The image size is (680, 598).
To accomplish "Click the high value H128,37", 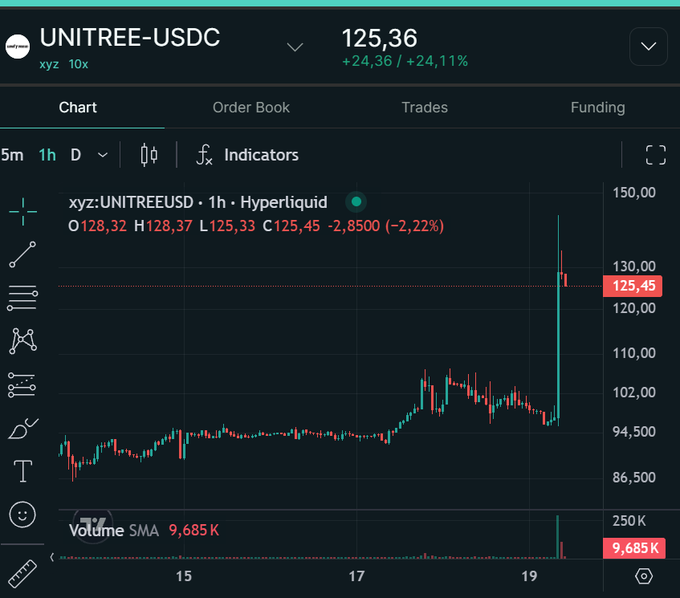I will point(163,226).
